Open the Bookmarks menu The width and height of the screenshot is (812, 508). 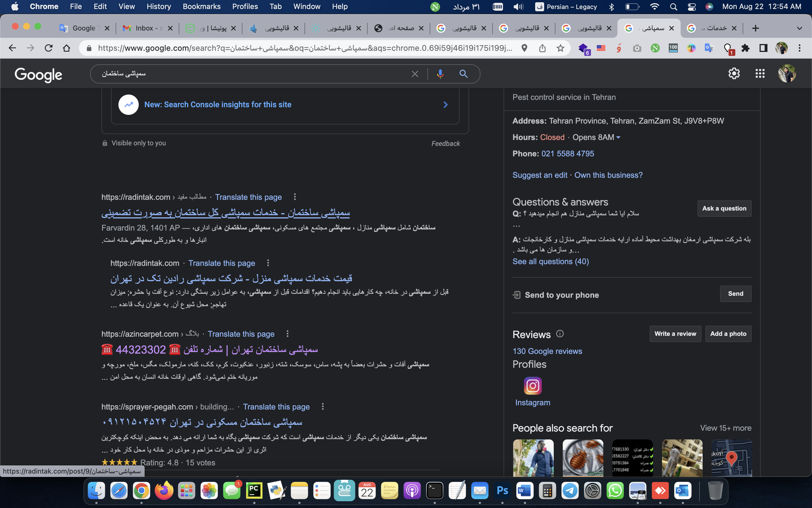point(202,7)
